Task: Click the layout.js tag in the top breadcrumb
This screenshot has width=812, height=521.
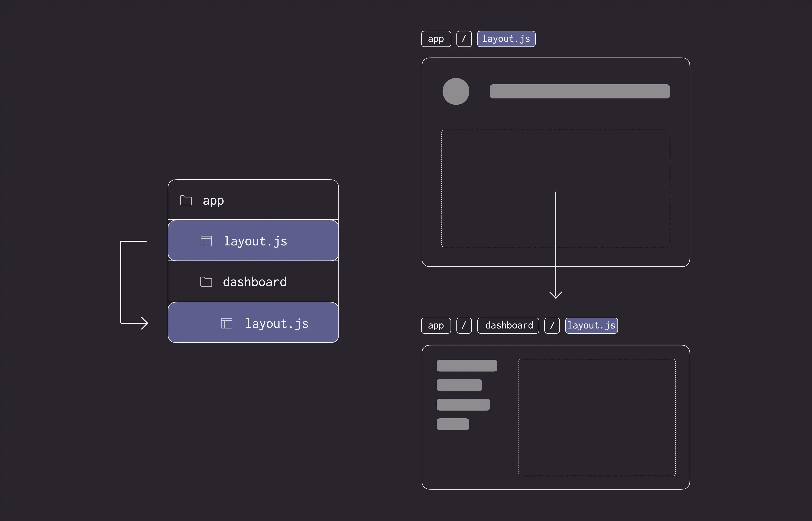Action: point(506,39)
